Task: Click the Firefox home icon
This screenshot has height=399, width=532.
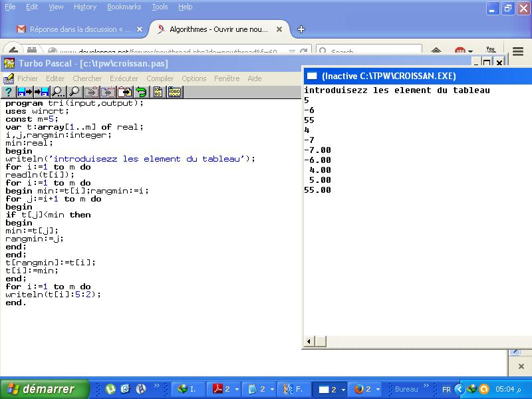Action: [436, 51]
